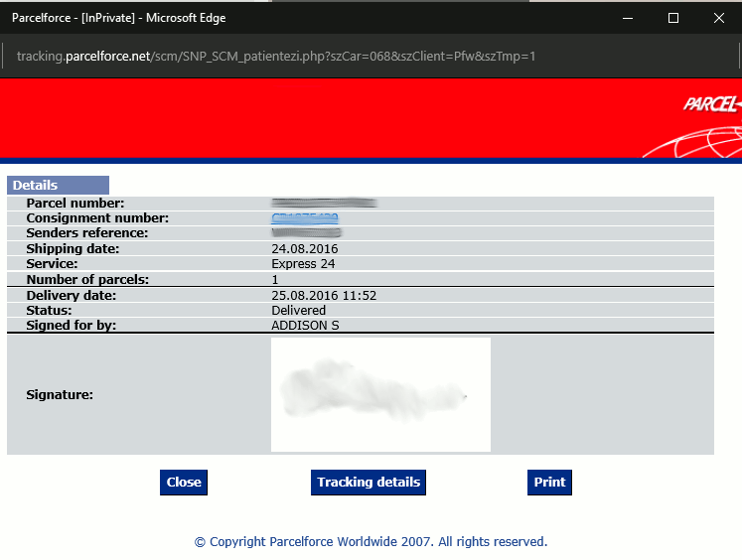Click the Service label
This screenshot has width=742, height=560.
(x=52, y=263)
